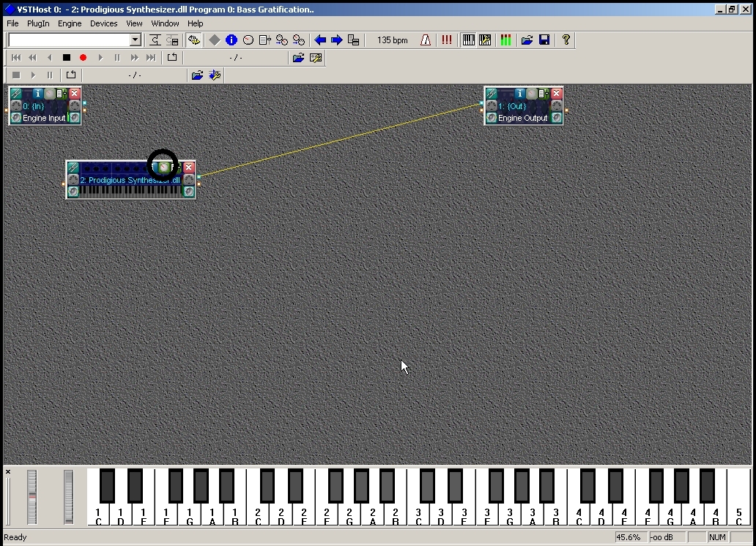Click the All Notes Off panic icon
Viewport: 756px width, 546px height.
447,40
